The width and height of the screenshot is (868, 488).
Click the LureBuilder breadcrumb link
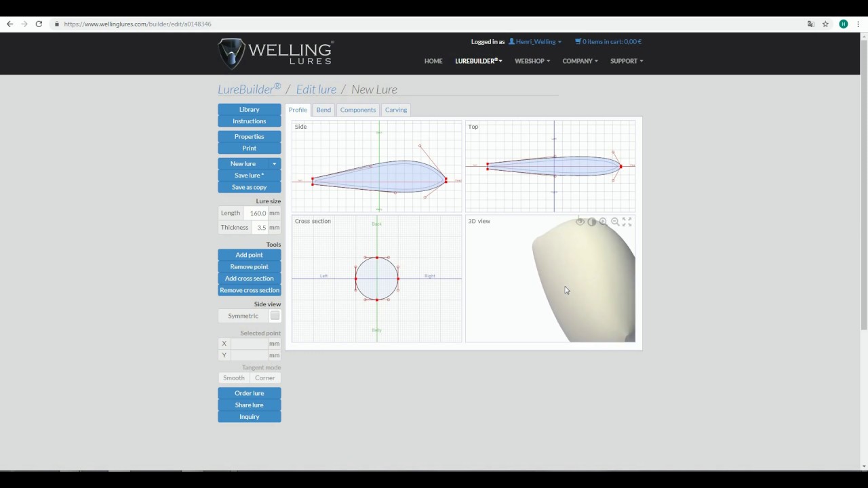[249, 89]
